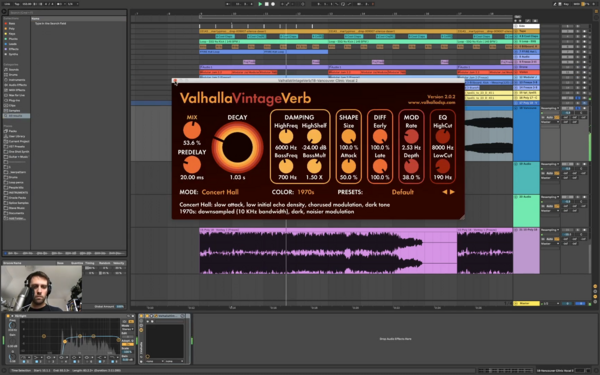The height and width of the screenshot is (375, 600).
Task: Click the Tap tempo button
Action: [17, 4]
